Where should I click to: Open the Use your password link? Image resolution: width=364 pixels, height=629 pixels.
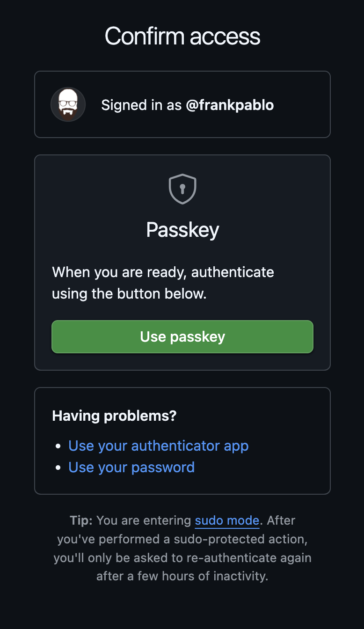[131, 467]
